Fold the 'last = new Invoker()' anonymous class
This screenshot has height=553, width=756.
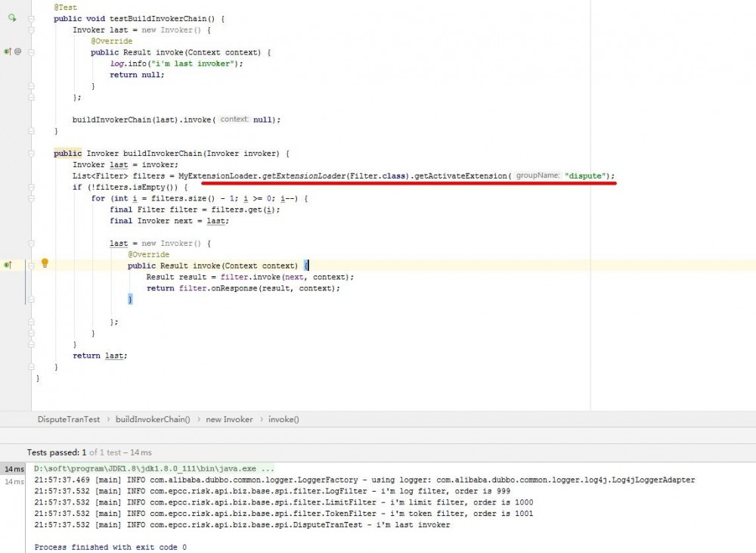coord(31,243)
